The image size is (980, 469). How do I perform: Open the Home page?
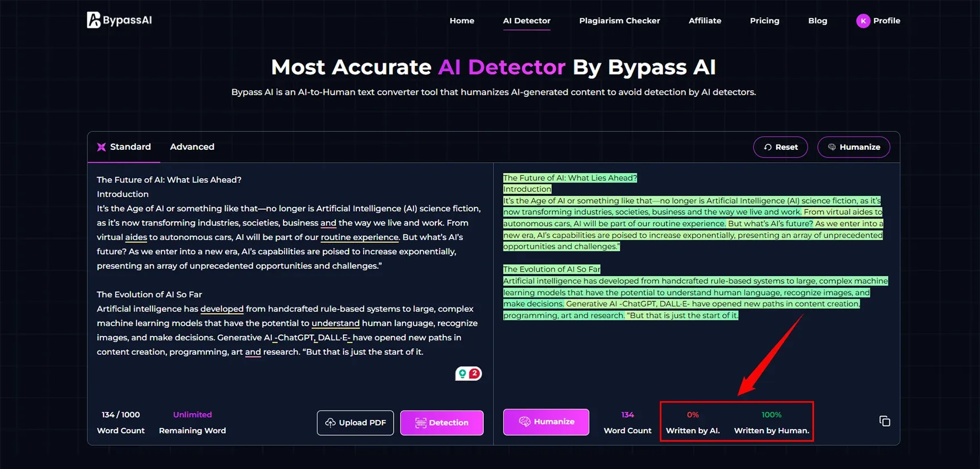click(462, 21)
